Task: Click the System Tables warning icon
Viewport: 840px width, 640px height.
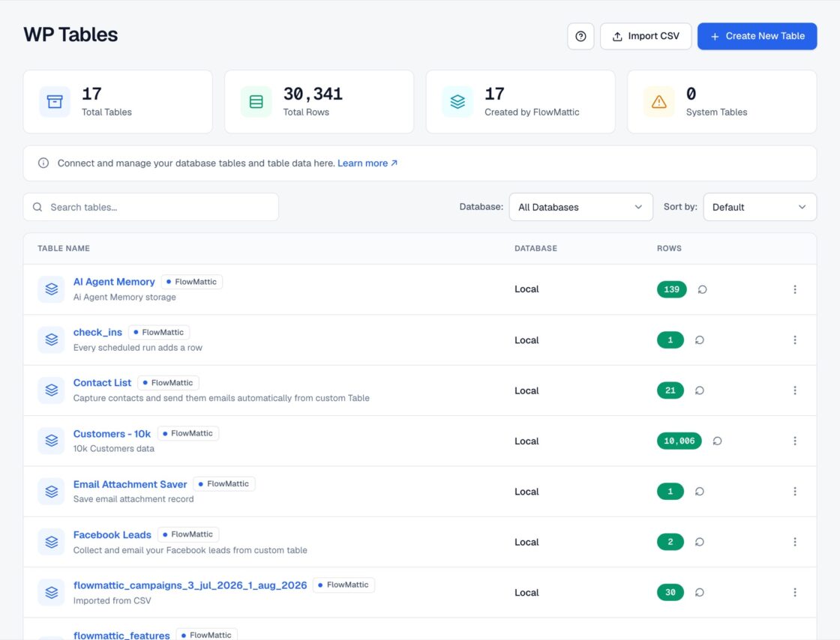Action: pos(659,102)
